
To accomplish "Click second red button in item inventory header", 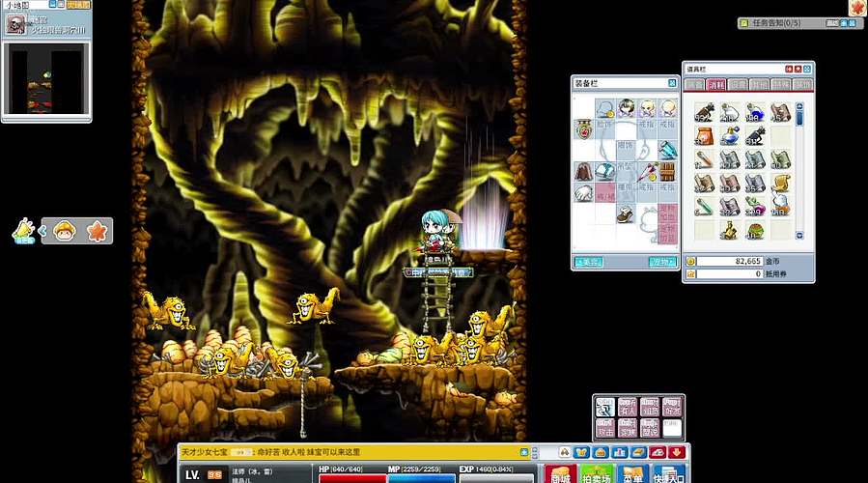I will pos(798,70).
